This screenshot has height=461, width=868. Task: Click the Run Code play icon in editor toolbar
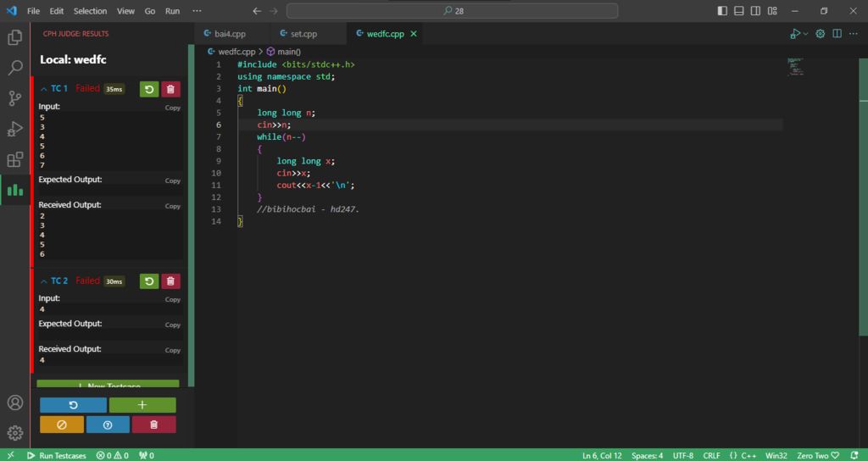tap(795, 34)
